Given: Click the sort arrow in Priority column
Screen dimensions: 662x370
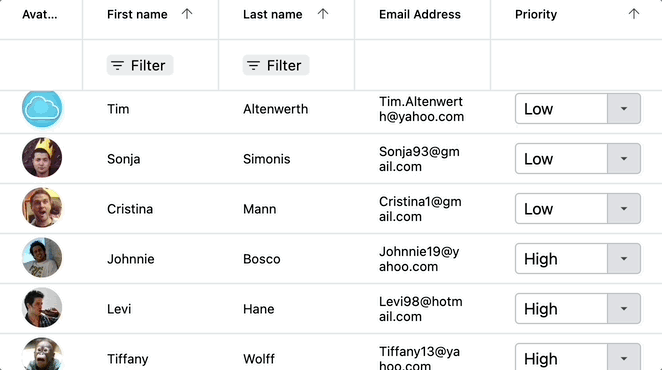Looking at the screenshot, I should [633, 14].
